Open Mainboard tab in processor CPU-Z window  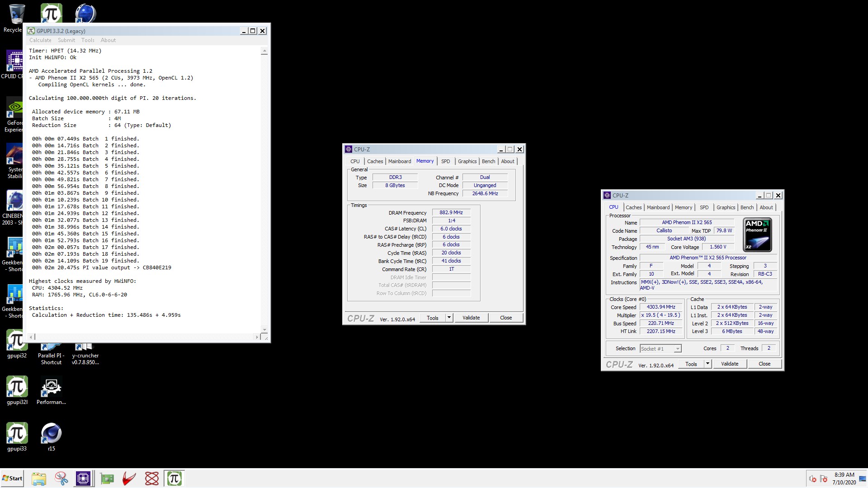coord(658,207)
